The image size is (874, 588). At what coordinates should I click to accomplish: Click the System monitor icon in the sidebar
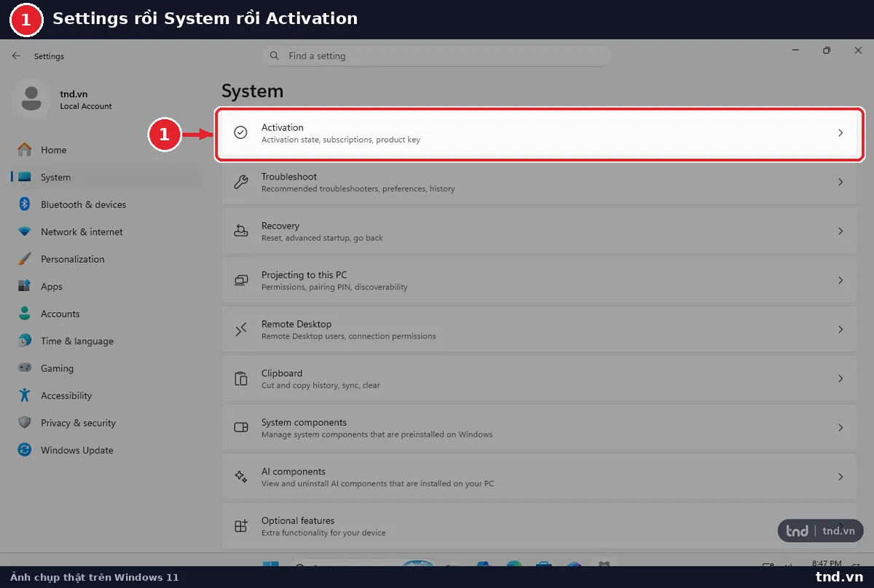25,177
